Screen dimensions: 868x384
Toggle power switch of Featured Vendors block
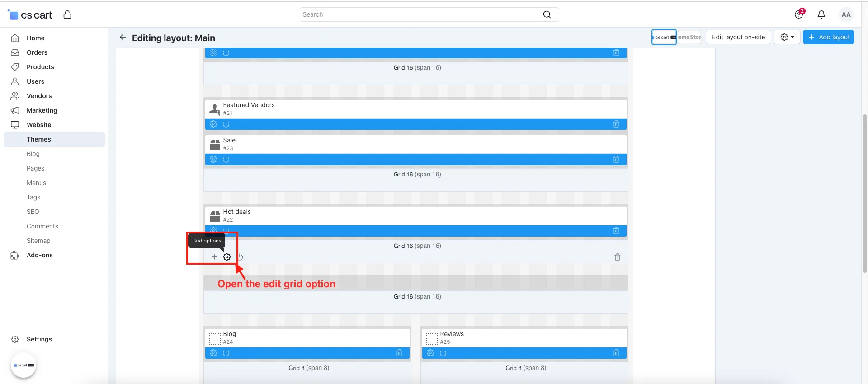pyautogui.click(x=226, y=124)
